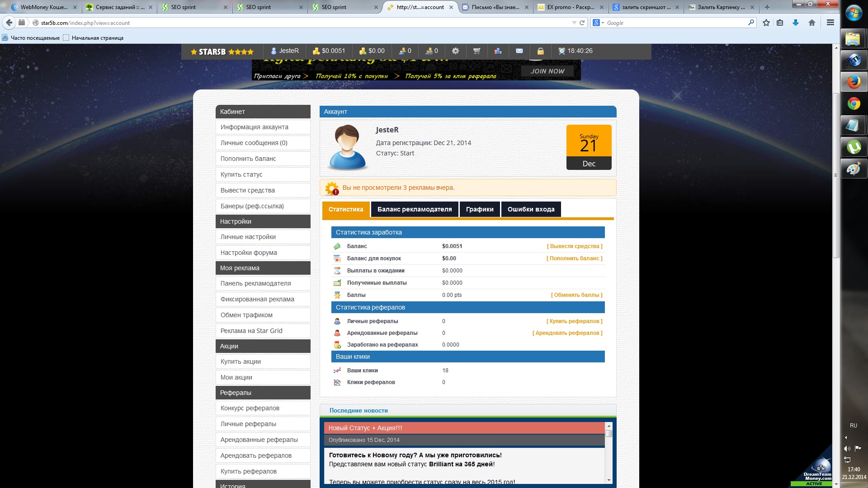
Task: Open URL bar history dropdown arrow
Action: (574, 23)
